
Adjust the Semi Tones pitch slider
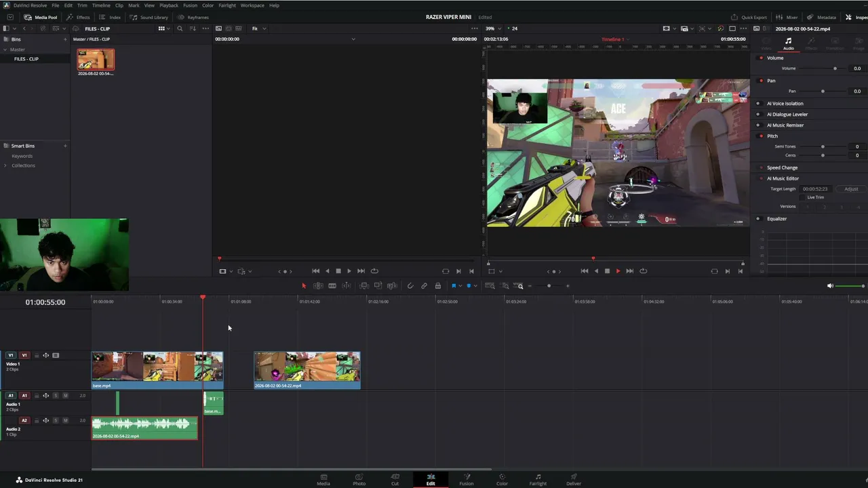[x=823, y=146]
